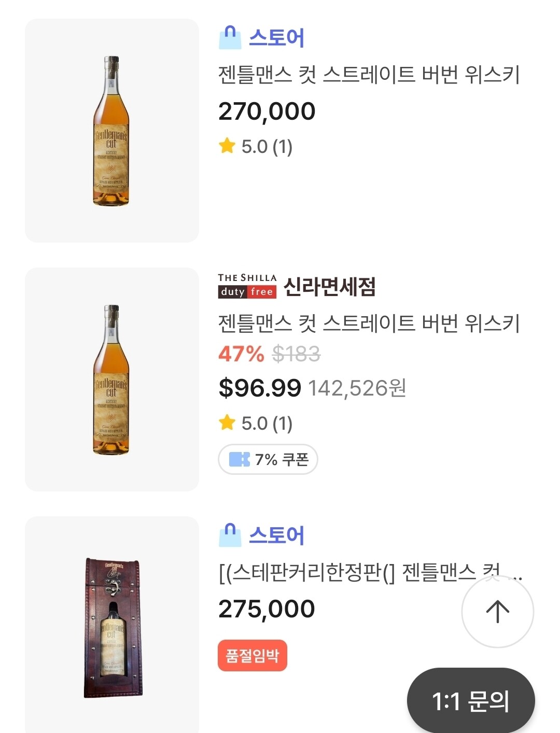Tap the 품절임박 low-stock badge
Image resolution: width=560 pixels, height=733 pixels.
(x=252, y=656)
